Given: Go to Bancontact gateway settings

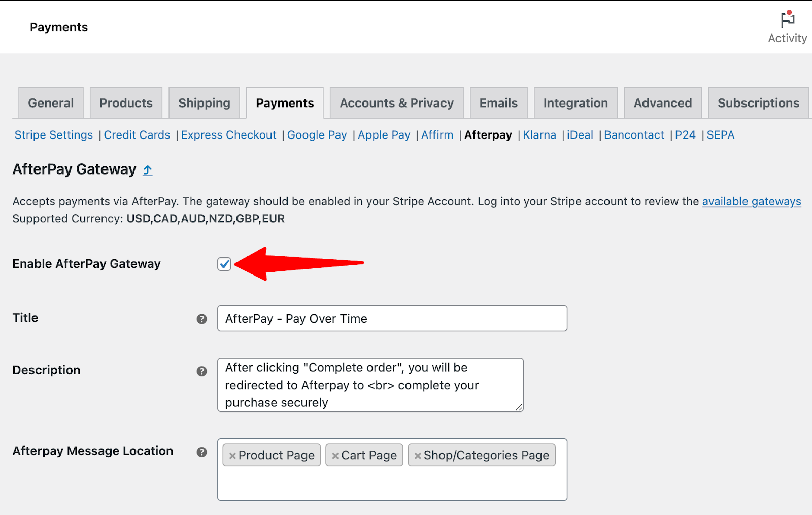Looking at the screenshot, I should point(634,135).
